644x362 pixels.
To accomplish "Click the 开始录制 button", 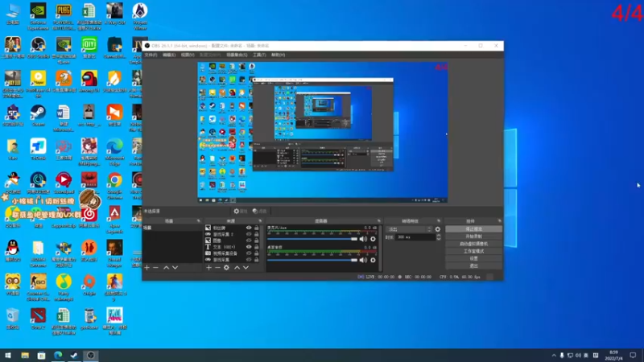I will 473,237.
